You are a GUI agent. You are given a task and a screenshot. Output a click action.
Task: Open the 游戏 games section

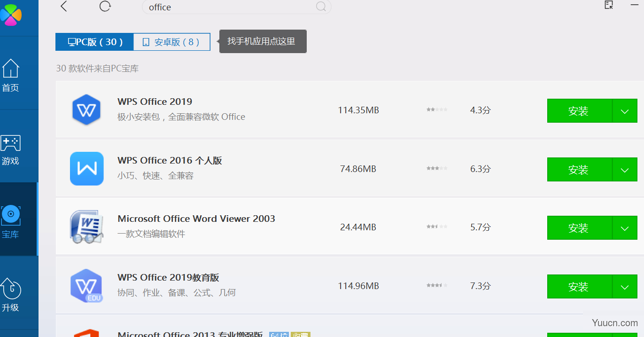[10, 150]
